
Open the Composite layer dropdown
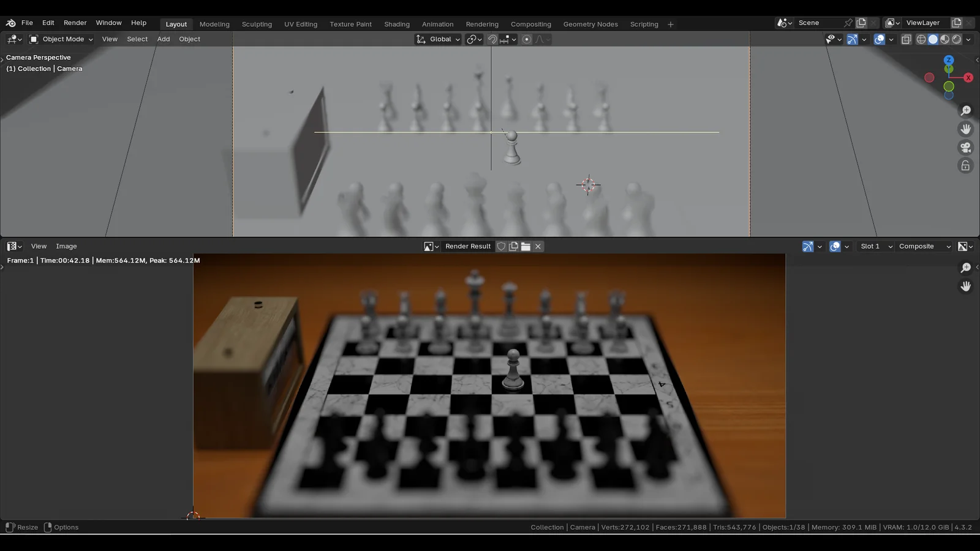tap(924, 246)
